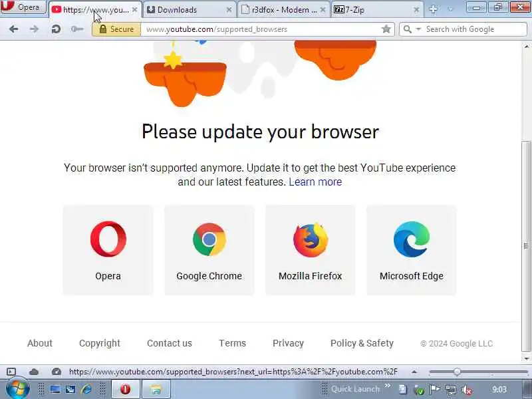Screen dimensions: 532x399
Task: Go back to the previous page
Action: coord(13,29)
